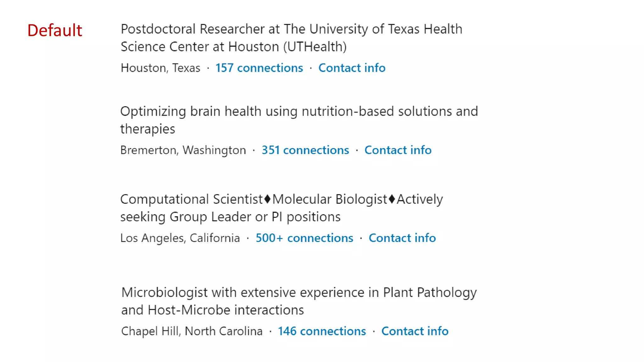Click the Computational Scientist headline text
This screenshot has height=362, width=644.
[x=281, y=199]
